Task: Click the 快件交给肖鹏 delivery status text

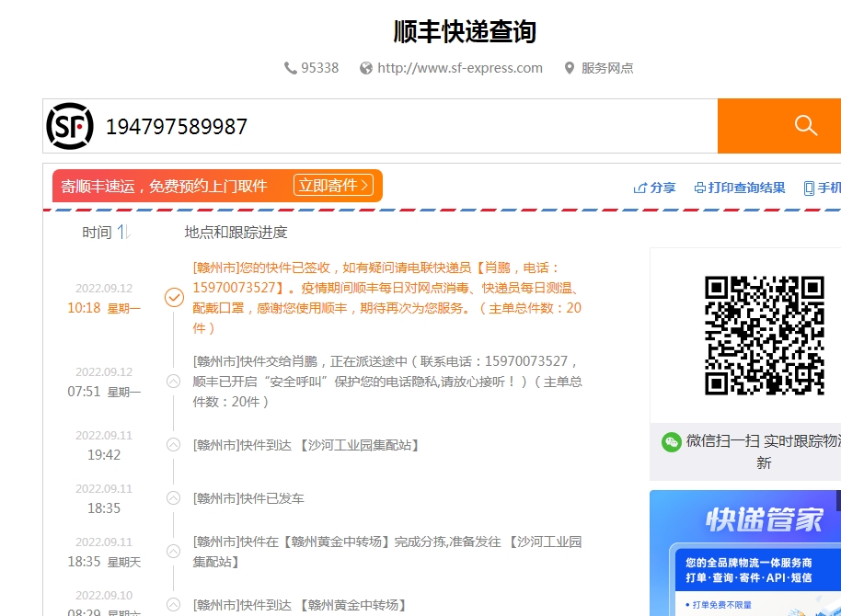Action: (387, 382)
